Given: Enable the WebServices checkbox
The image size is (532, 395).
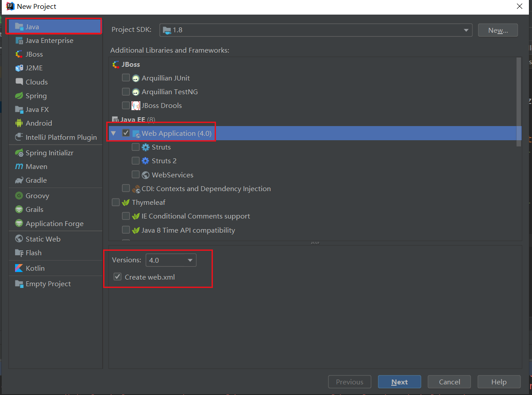Looking at the screenshot, I should click(136, 175).
